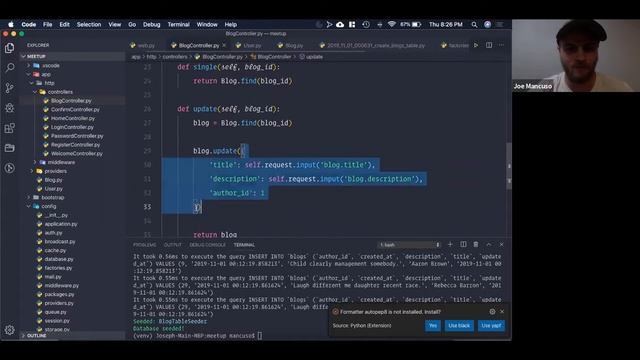Open the battery status menu
Screen dimensions: 640x360
[411, 24]
